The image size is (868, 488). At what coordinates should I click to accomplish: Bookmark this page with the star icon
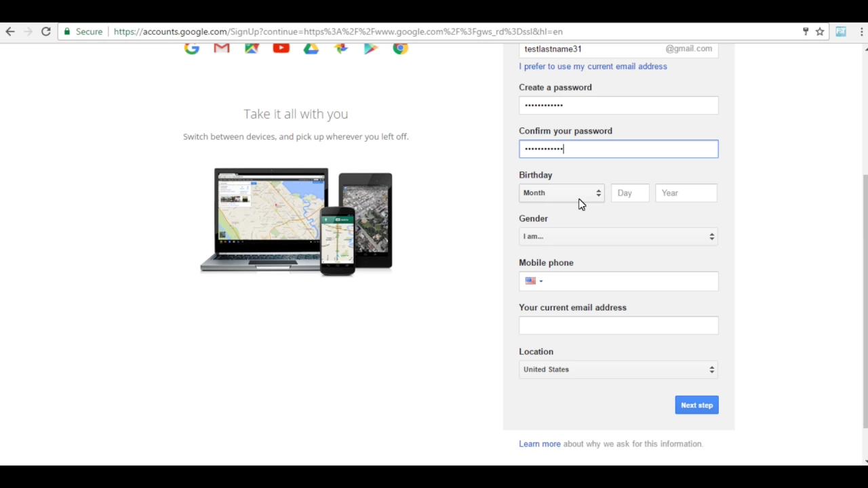point(820,31)
